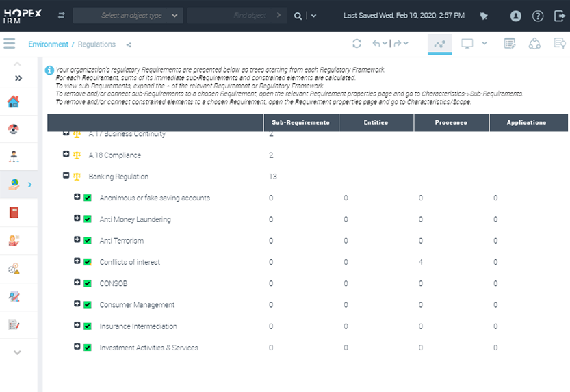The height and width of the screenshot is (392, 570).
Task: Click the swap arrows icon beside HOPEX logo
Action: [62, 16]
